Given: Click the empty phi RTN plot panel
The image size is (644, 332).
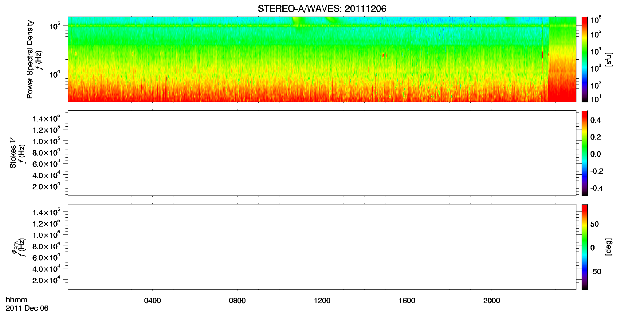Looking at the screenshot, I should [x=322, y=247].
